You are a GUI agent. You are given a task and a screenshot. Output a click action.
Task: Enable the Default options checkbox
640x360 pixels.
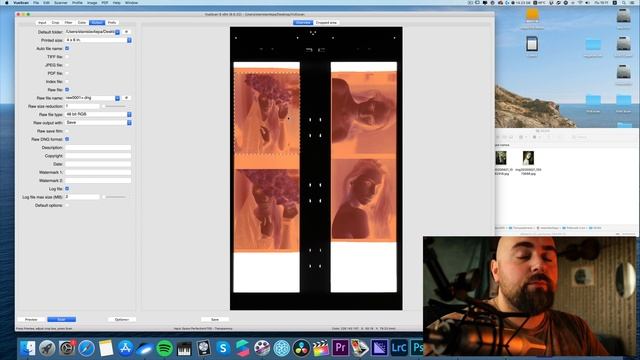pyautogui.click(x=67, y=205)
